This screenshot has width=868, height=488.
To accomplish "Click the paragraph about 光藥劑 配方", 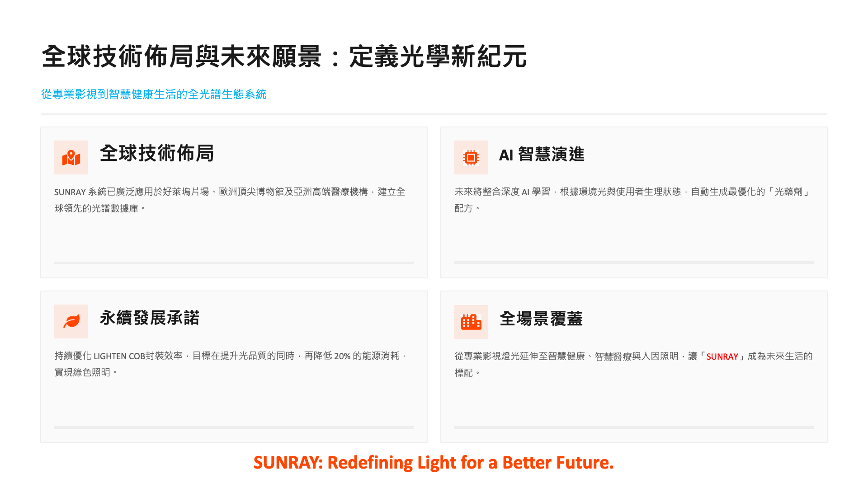I will [632, 200].
